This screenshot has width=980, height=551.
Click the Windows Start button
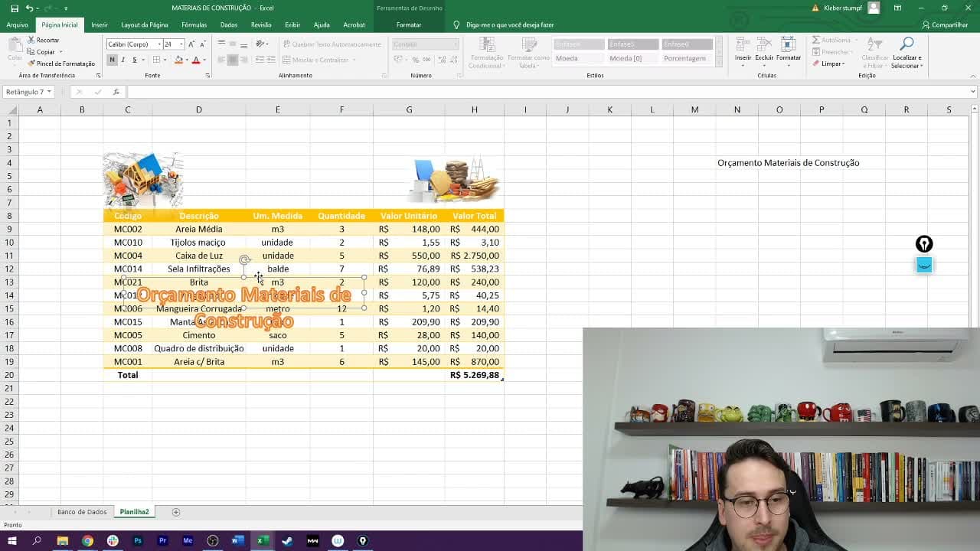tap(12, 540)
